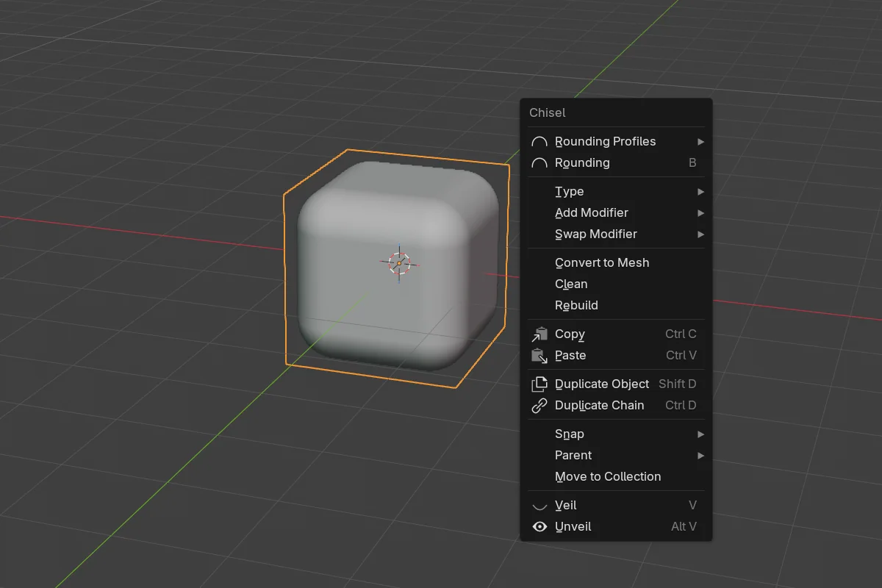Click the Alt V shortcut label
The width and height of the screenshot is (882, 588).
point(684,526)
